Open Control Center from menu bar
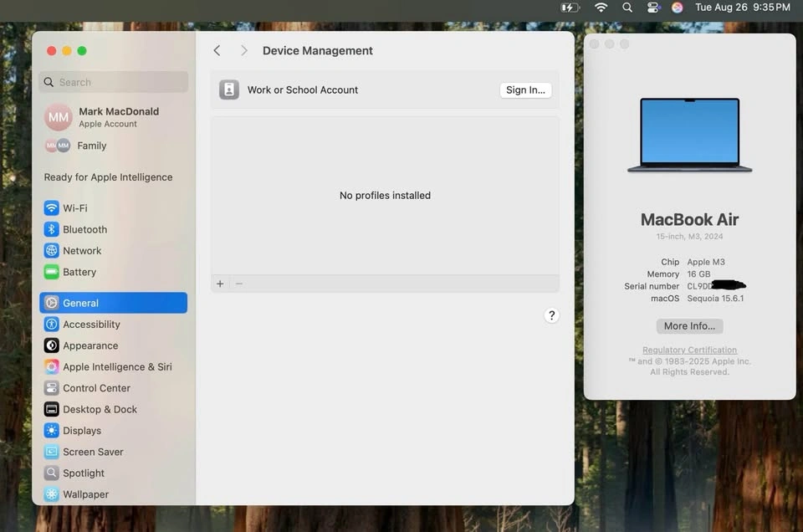The image size is (803, 532). (653, 8)
